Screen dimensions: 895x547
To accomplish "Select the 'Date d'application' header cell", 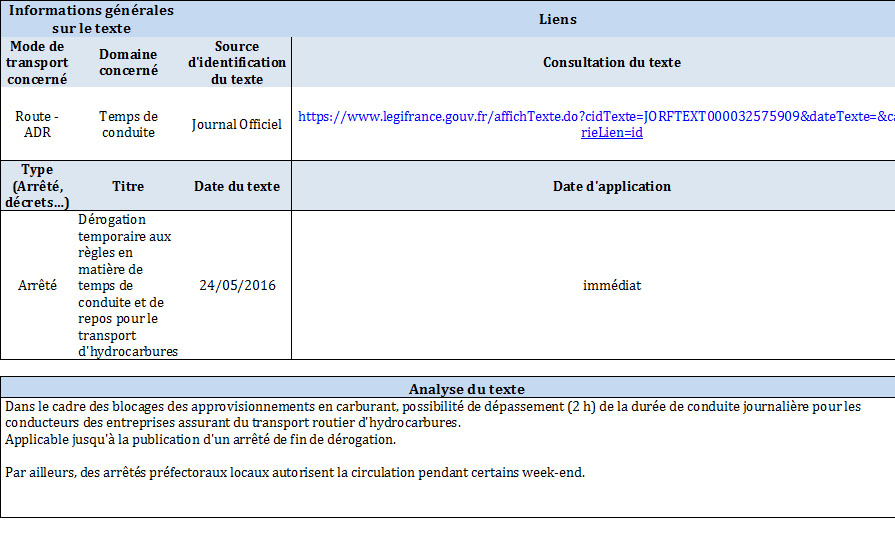I will [x=611, y=186].
